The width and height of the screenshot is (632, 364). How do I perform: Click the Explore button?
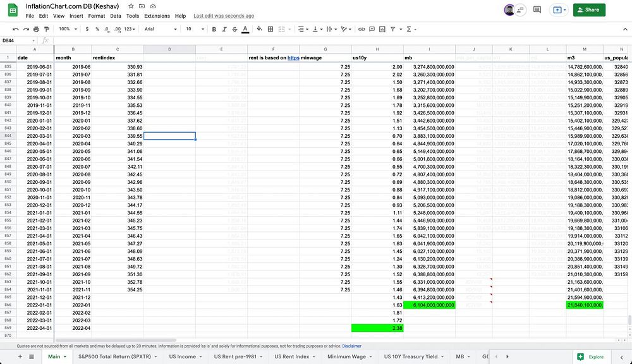(x=592, y=357)
